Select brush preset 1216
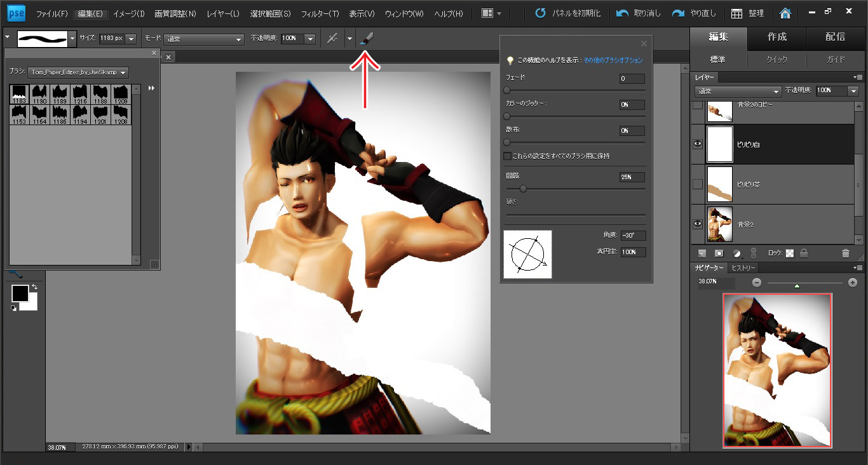This screenshot has height=465, width=868. point(80,95)
